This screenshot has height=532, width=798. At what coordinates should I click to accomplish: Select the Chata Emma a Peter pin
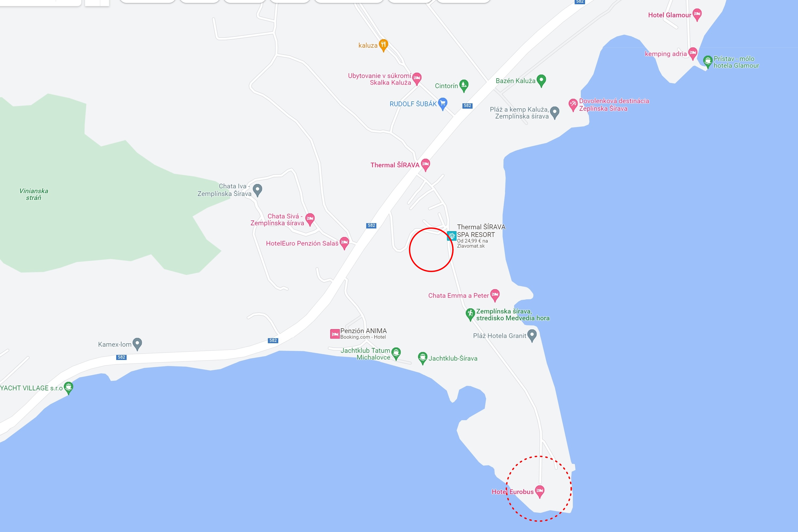pyautogui.click(x=495, y=295)
